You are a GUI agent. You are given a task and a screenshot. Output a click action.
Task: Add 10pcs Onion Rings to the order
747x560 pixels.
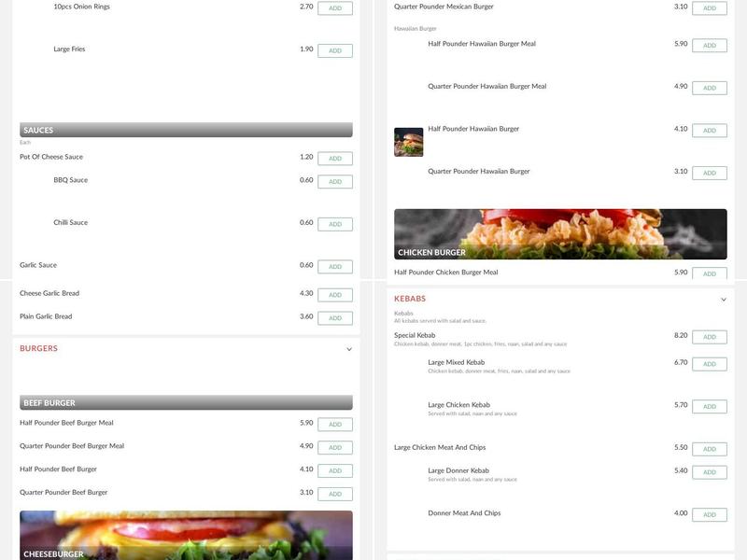tap(334, 7)
